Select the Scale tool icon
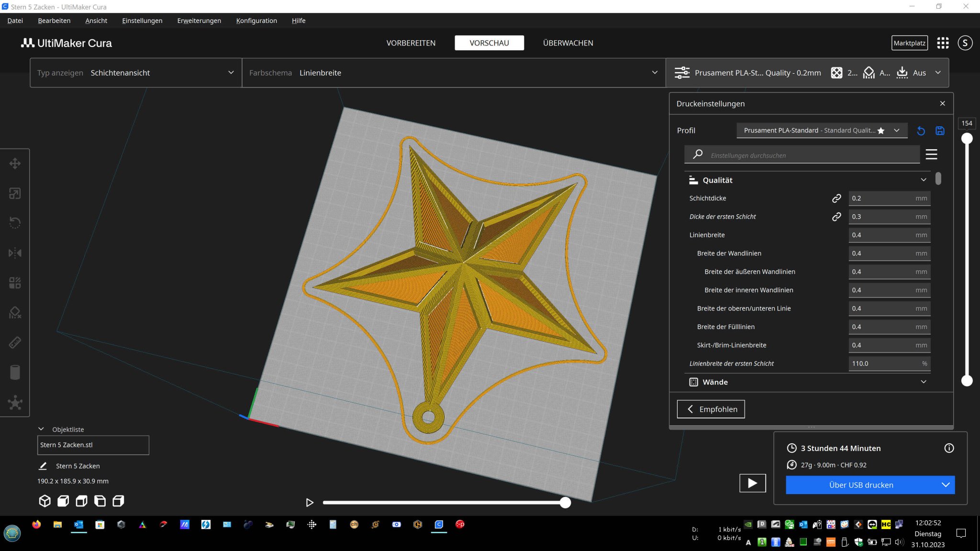 (x=15, y=193)
